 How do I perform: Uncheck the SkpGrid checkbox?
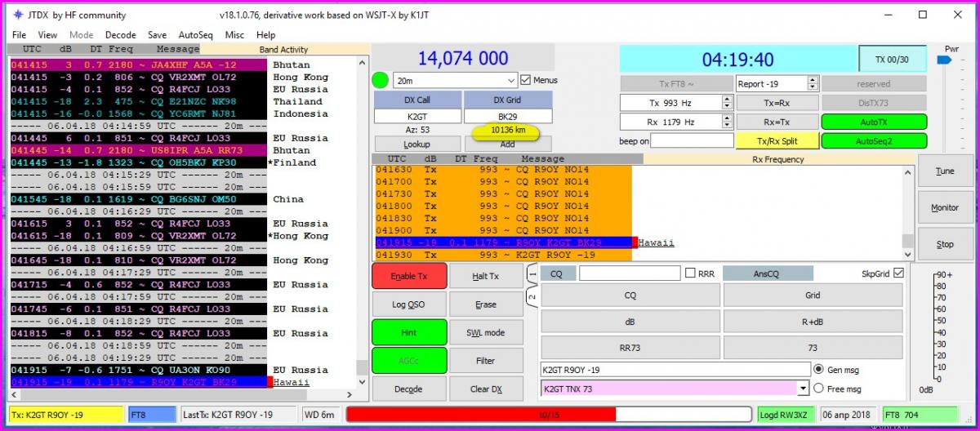point(898,273)
